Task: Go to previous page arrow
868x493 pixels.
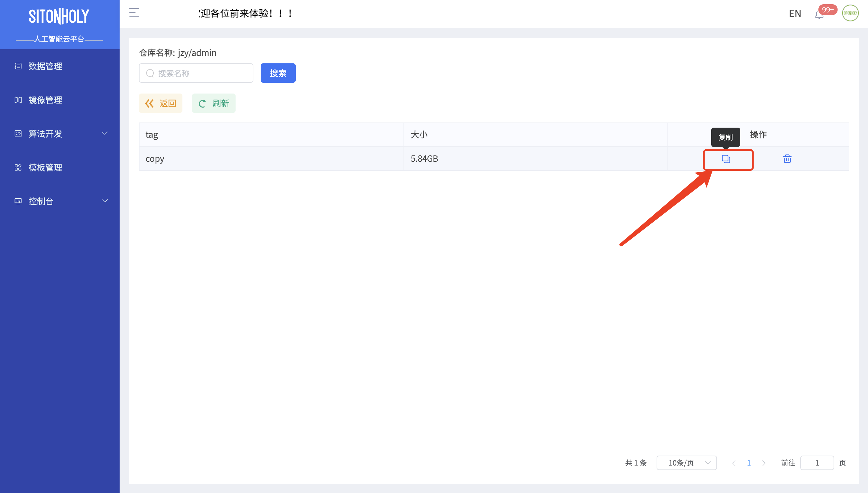Action: pyautogui.click(x=734, y=463)
